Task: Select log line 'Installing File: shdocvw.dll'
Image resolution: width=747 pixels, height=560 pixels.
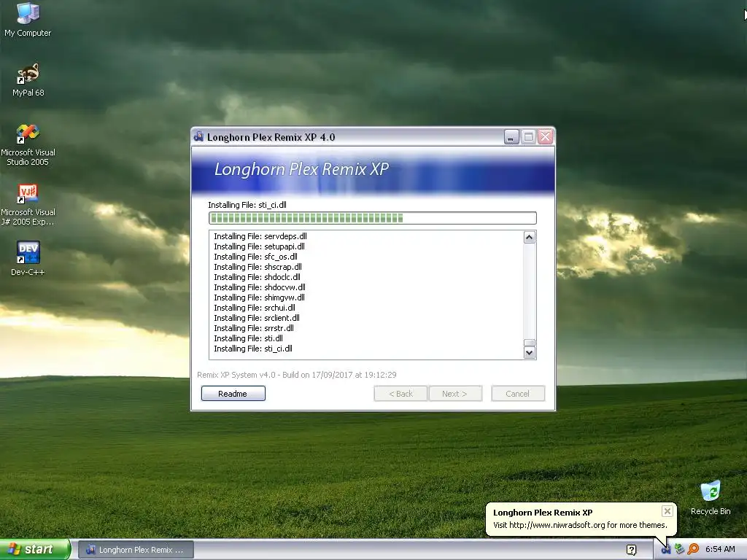Action: point(260,287)
